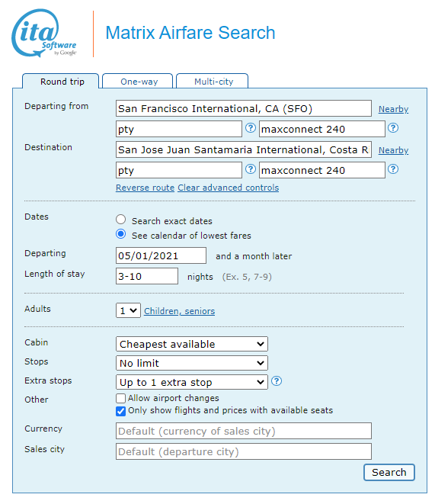Viewport: 435px width, 504px height.
Task: Open help icon beside destination maxconnect extension field
Action: (393, 169)
